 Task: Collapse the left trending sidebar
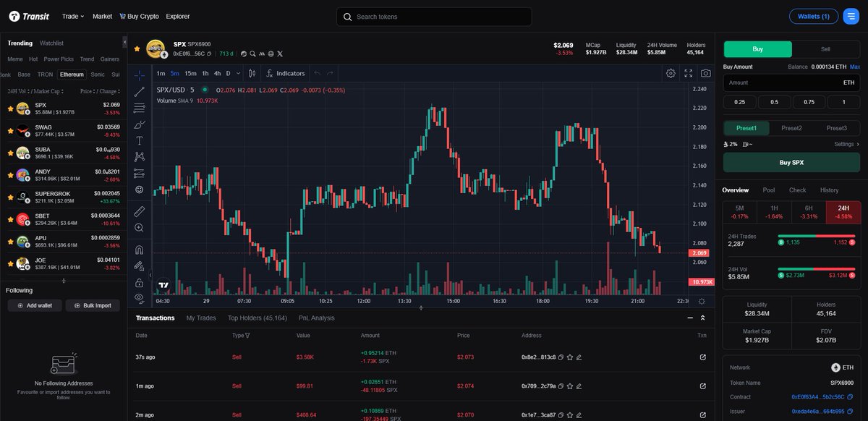tap(124, 43)
